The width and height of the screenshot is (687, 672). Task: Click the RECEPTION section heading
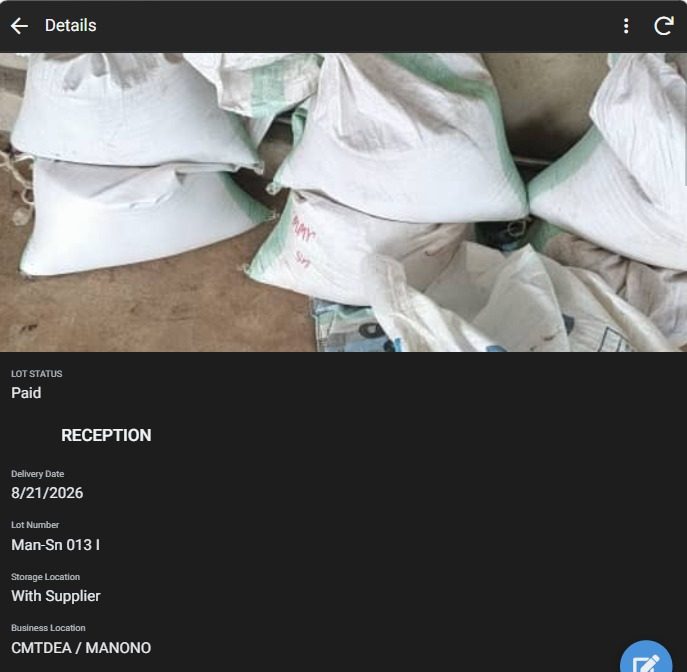tap(106, 435)
